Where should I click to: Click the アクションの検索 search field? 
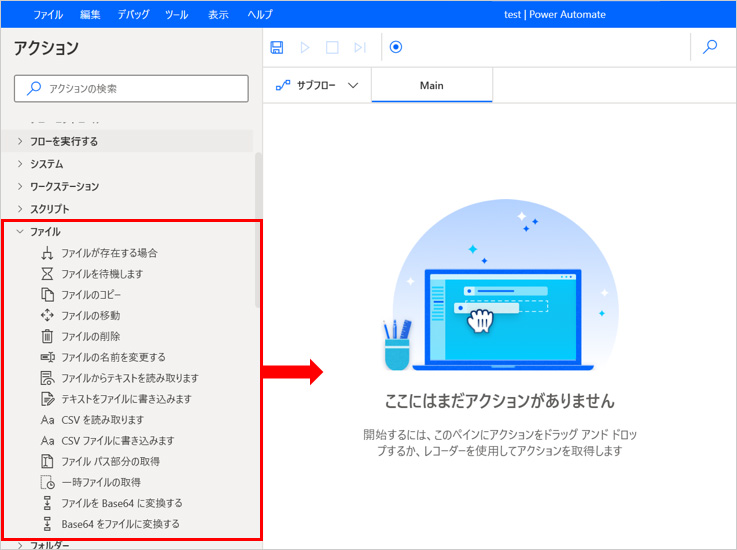(x=131, y=88)
